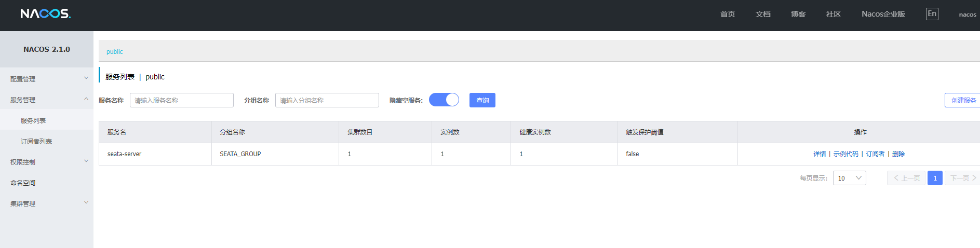Click the 查询 button
The height and width of the screenshot is (248, 980).
tap(482, 100)
